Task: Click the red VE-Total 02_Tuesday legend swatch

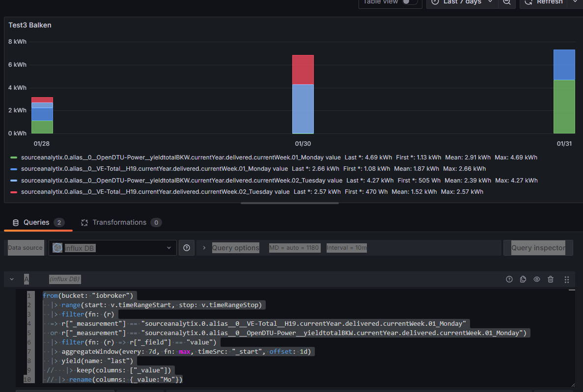Action: (14, 192)
